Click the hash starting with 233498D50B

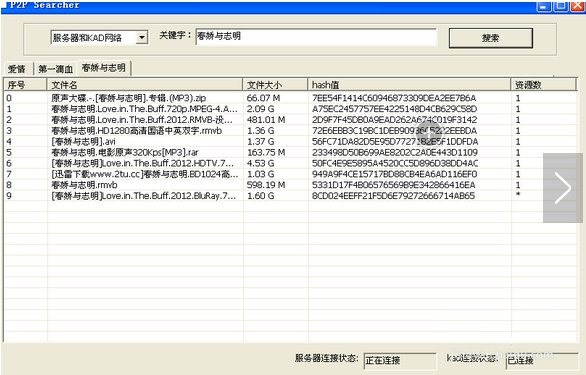(x=395, y=152)
